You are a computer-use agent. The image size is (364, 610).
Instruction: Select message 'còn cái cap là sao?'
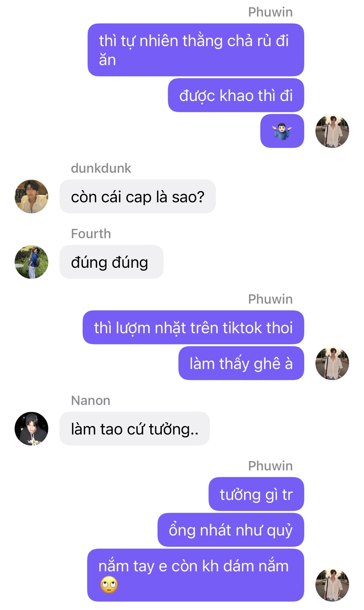137,196
